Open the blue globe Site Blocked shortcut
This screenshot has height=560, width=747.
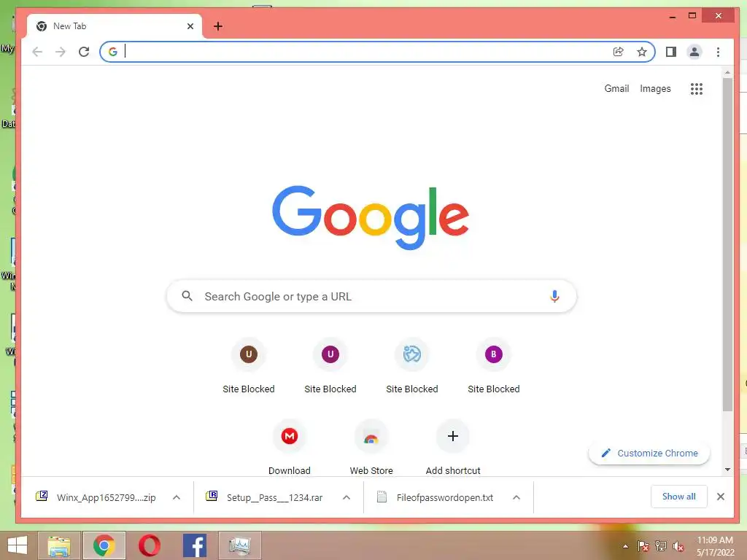pyautogui.click(x=412, y=354)
